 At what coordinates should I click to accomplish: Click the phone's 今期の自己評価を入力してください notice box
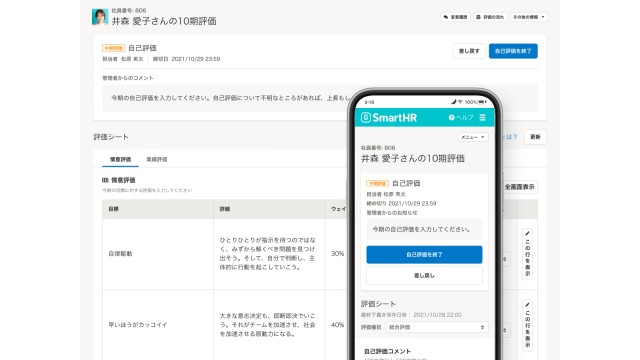424,229
